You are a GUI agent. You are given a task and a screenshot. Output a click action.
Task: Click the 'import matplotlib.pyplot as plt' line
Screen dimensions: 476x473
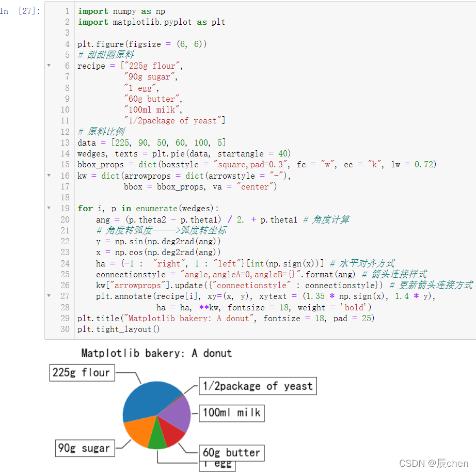click(x=151, y=22)
